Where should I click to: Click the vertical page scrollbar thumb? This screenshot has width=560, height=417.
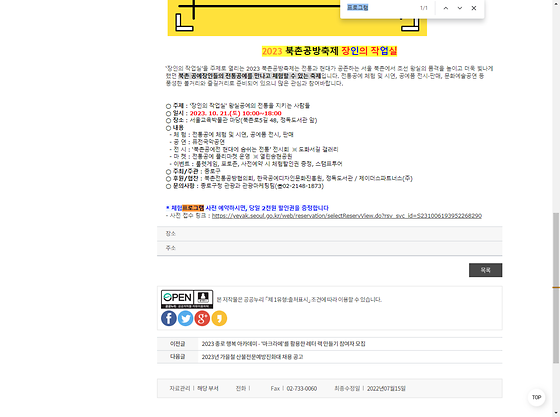556,288
